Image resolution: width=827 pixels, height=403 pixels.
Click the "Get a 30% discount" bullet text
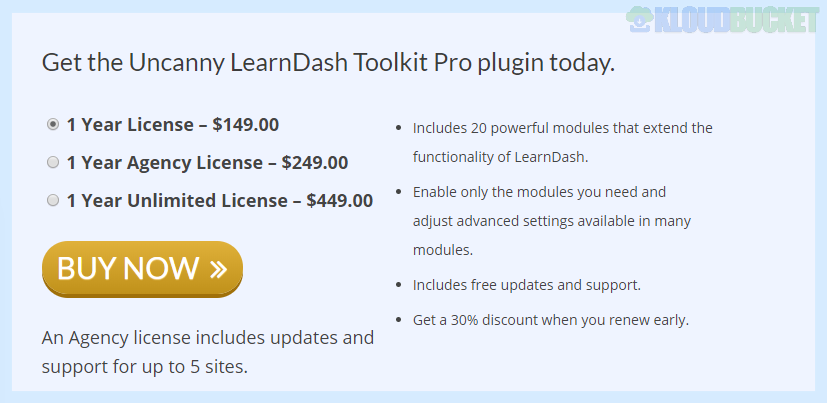coord(550,320)
